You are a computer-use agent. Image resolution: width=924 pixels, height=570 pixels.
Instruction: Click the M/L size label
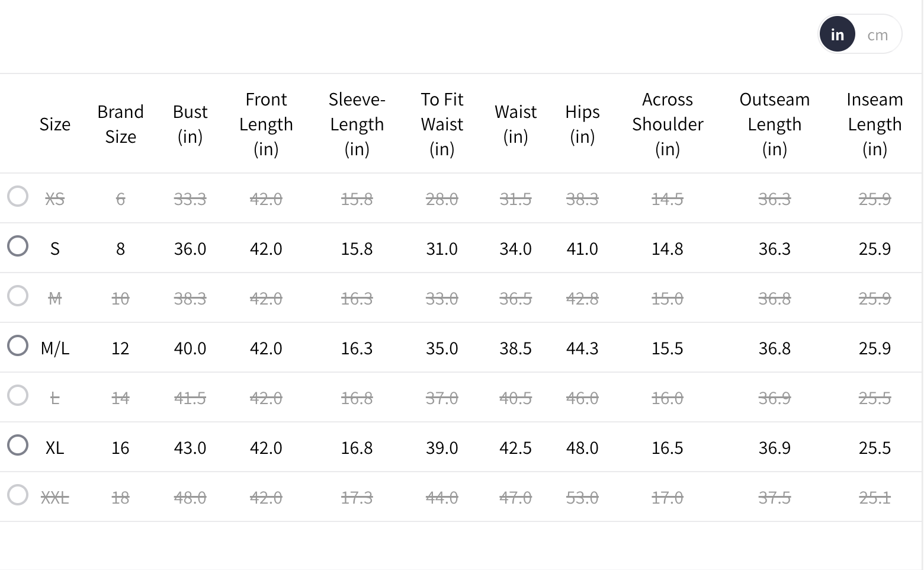[x=54, y=348]
